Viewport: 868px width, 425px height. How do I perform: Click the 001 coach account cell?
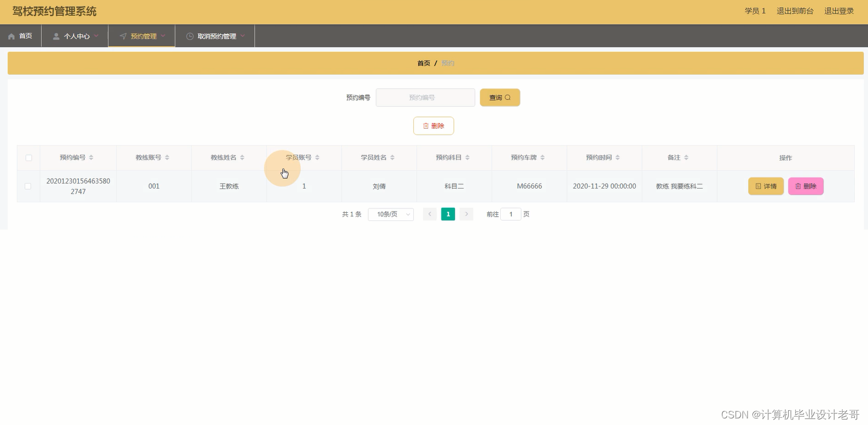coord(154,186)
